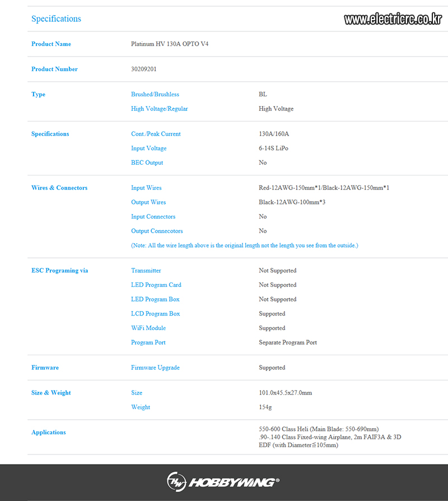The image size is (448, 501).
Task: Click the wire length note text
Action: (x=245, y=245)
